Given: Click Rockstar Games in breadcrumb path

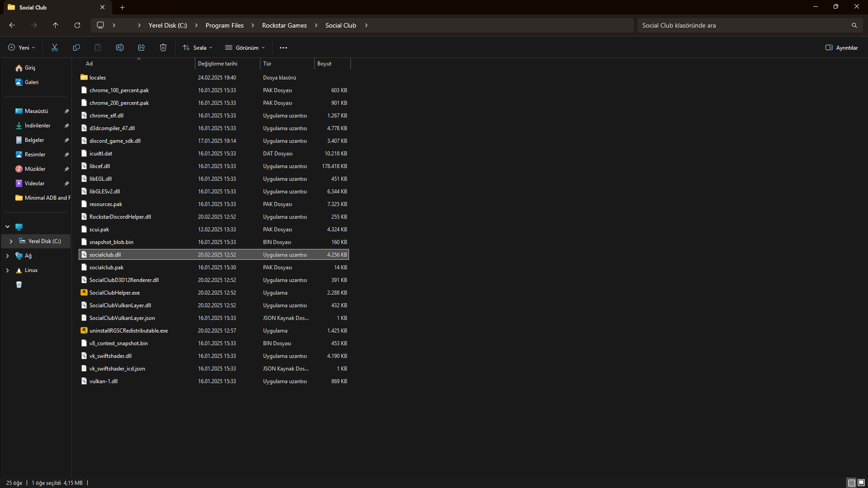Looking at the screenshot, I should [284, 25].
